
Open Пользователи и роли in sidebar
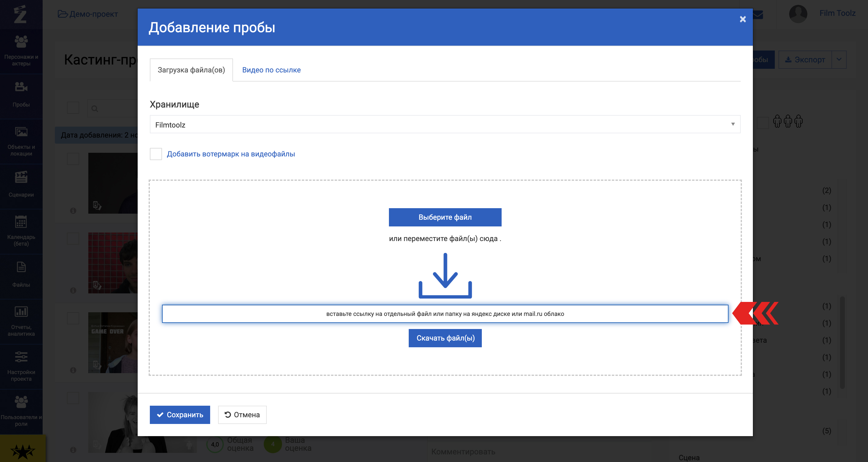(x=21, y=411)
